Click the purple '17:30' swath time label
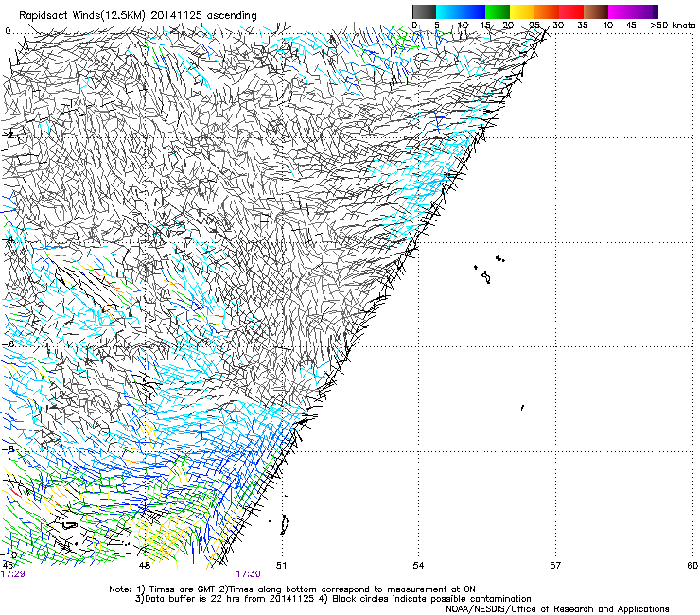This screenshot has height=615, width=700. (x=248, y=574)
